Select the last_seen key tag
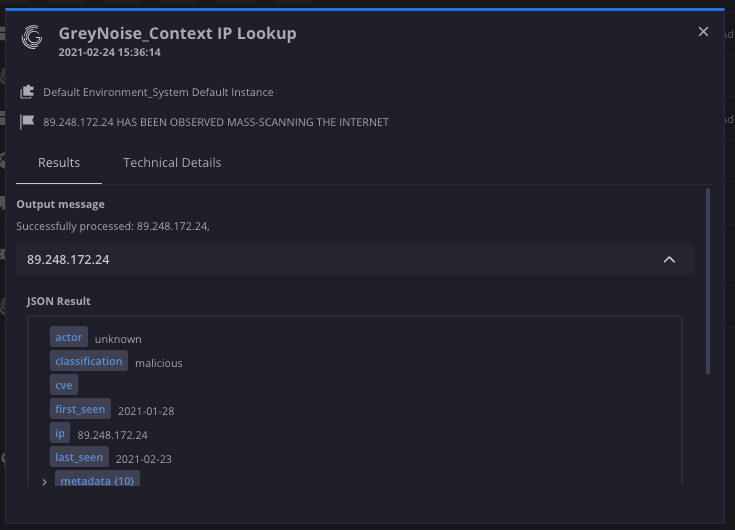Screen dimensions: 735x530 (79, 457)
